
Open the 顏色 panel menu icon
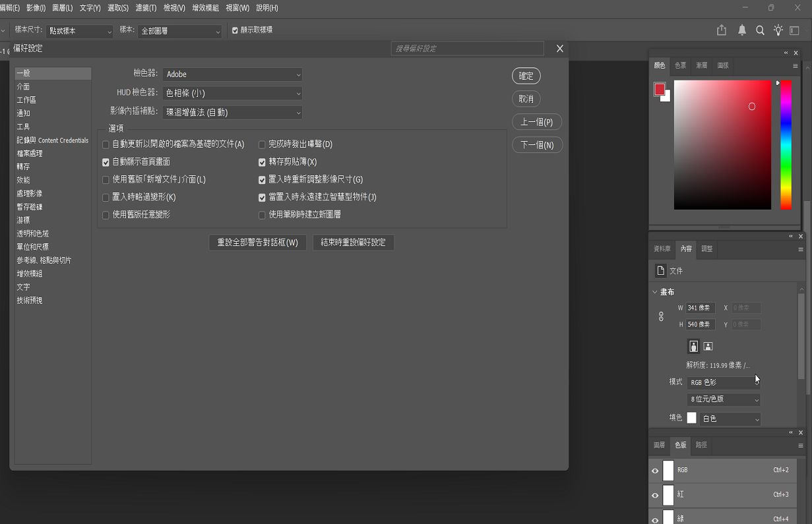795,65
